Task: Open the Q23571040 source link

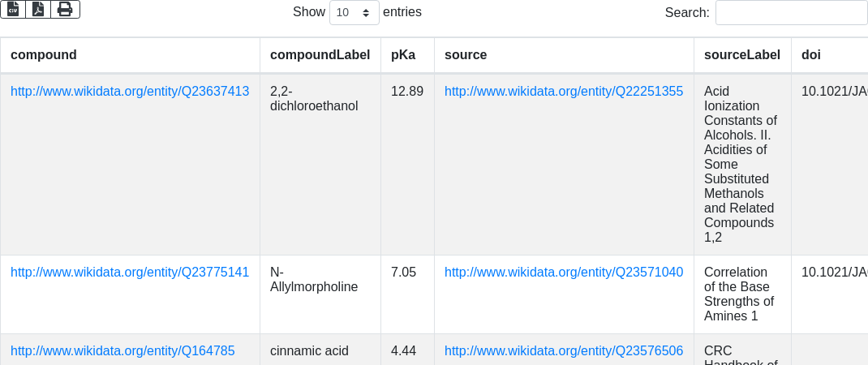Action: pos(564,272)
